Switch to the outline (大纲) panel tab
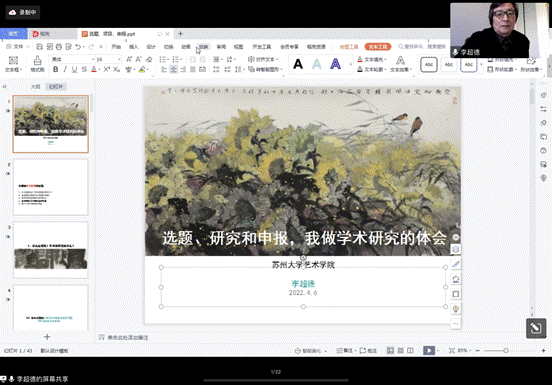This screenshot has width=552, height=385. click(36, 87)
